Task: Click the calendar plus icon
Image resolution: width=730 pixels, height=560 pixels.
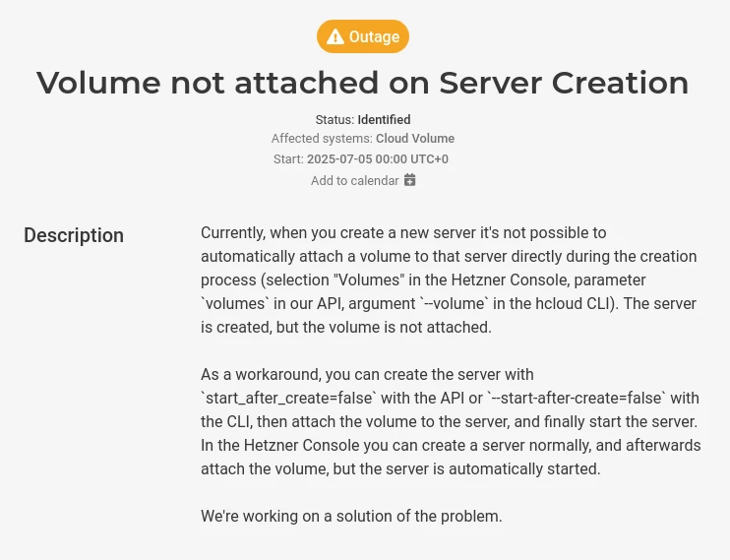Action: pos(409,180)
